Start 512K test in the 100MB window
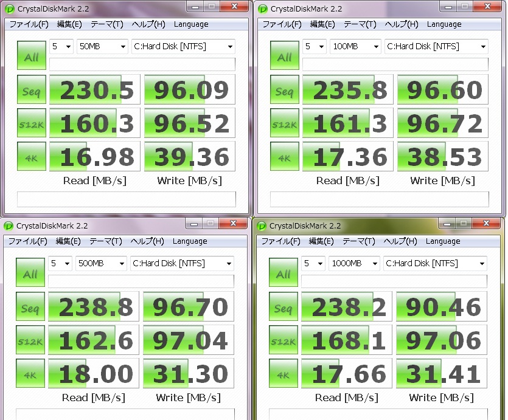 pos(285,123)
